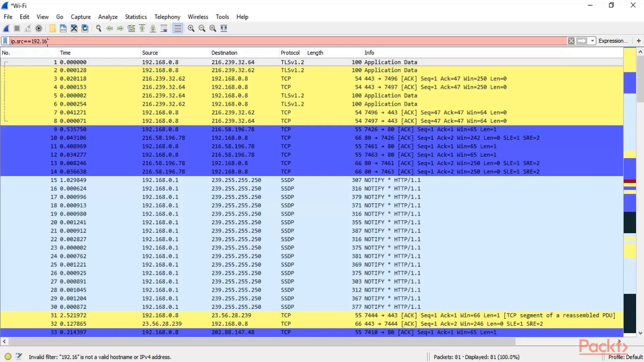
Task: Zoom in the packet text
Action: [x=191, y=29]
